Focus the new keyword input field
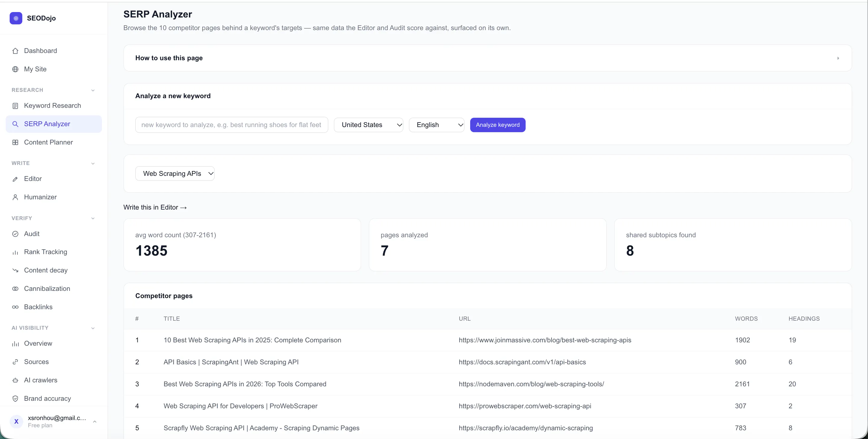This screenshot has height=439, width=868. (231, 125)
